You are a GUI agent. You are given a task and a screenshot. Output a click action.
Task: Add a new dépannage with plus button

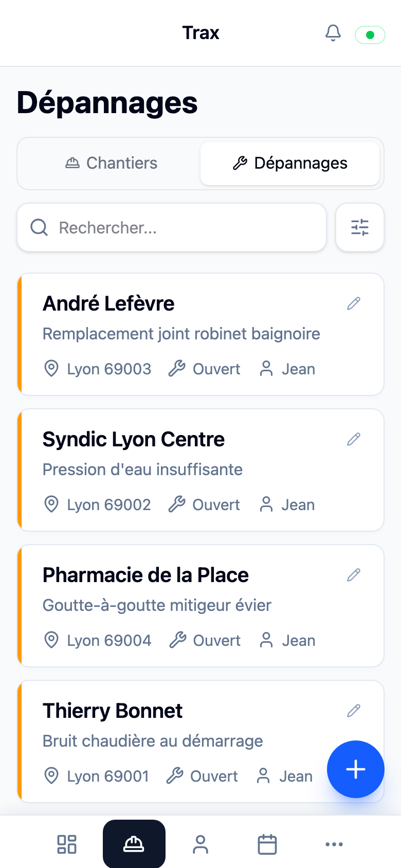356,769
